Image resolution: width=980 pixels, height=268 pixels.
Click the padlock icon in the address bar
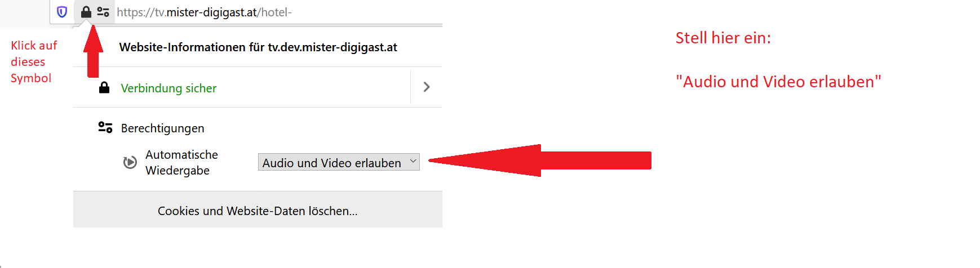[x=86, y=12]
